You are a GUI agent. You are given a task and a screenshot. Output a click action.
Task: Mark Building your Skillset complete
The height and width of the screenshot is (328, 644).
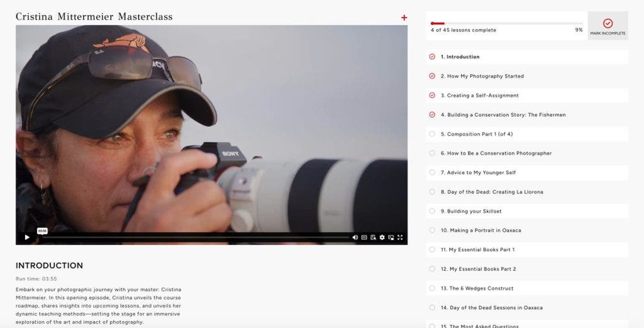pyautogui.click(x=432, y=211)
